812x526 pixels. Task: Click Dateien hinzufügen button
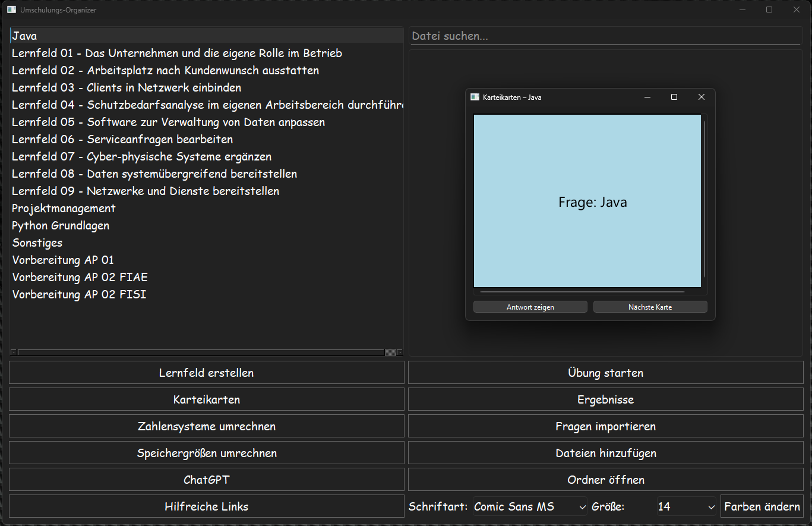606,453
